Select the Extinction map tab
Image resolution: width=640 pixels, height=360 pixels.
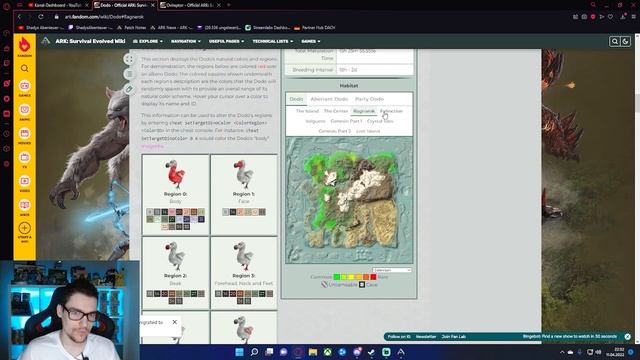[x=391, y=111]
